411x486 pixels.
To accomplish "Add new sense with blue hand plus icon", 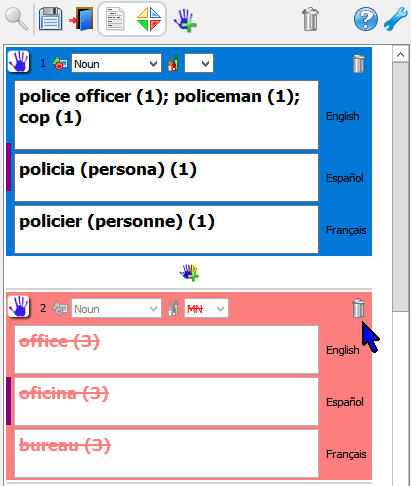I will [185, 20].
